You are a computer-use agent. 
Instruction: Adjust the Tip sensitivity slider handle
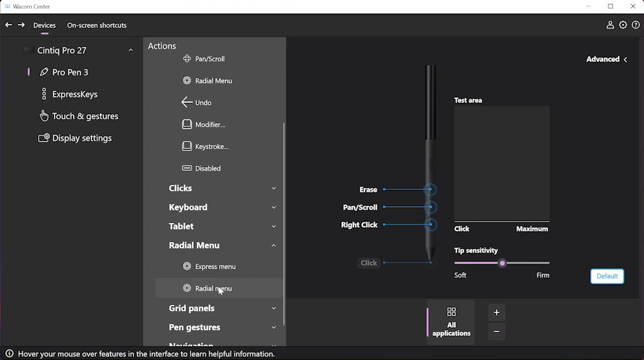[x=502, y=263]
